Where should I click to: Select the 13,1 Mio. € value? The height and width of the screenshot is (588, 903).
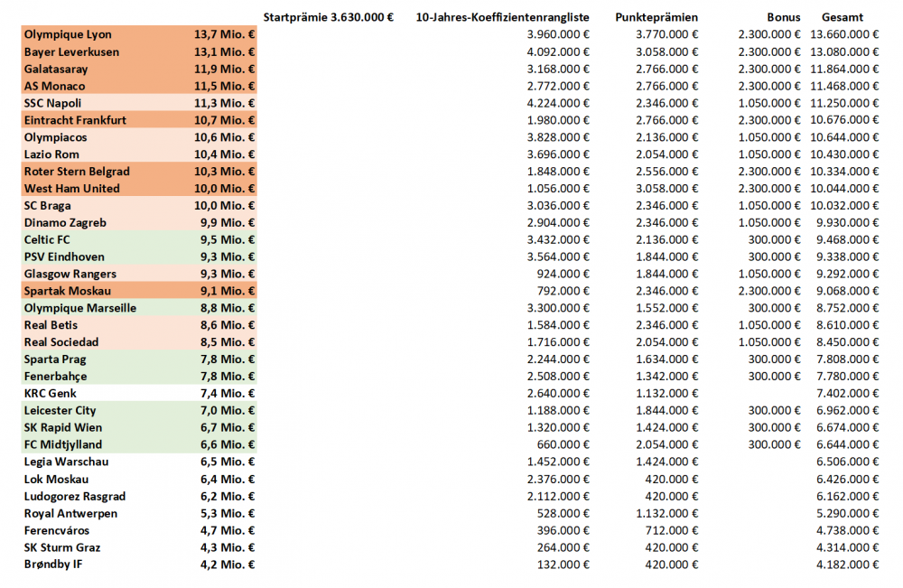point(224,51)
